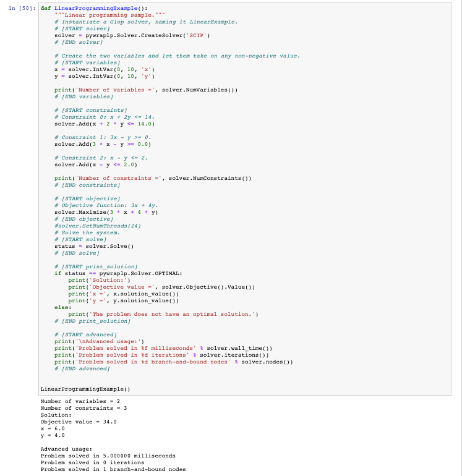Screen dimensions: 462x476
Task: Click output 'Objective value = 34.0'
Action: tap(79, 422)
